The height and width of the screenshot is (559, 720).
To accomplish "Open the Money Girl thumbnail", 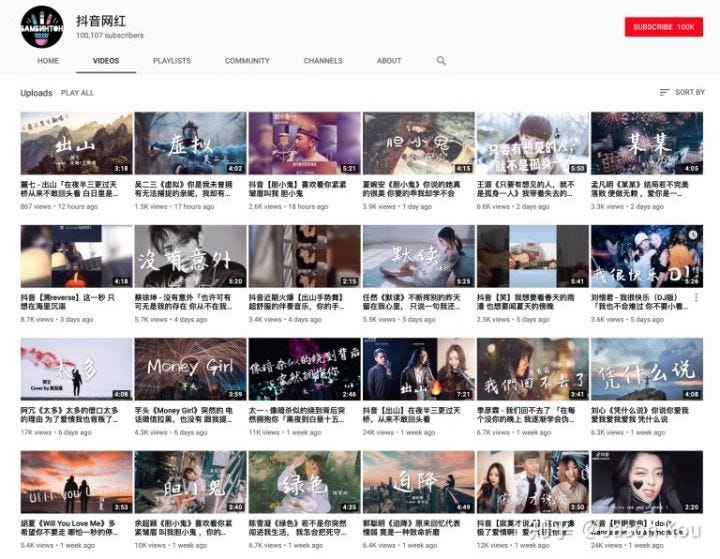I will coord(191,369).
